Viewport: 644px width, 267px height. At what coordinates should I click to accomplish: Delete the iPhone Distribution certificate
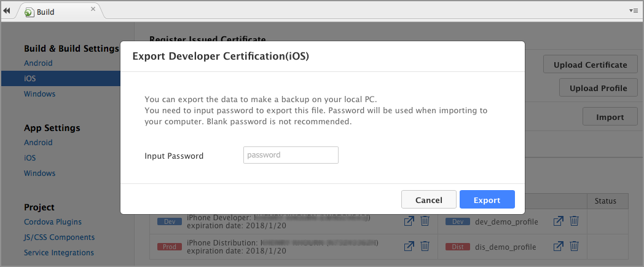tap(425, 246)
